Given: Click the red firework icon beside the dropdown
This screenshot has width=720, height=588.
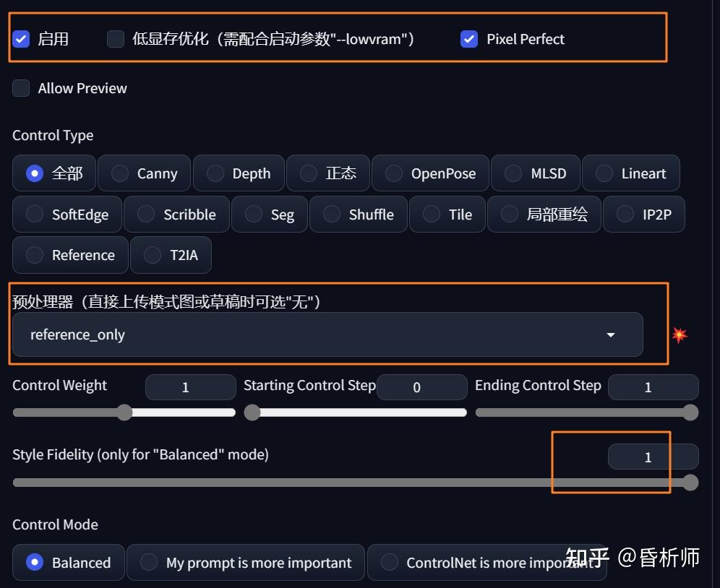Looking at the screenshot, I should click(x=680, y=334).
